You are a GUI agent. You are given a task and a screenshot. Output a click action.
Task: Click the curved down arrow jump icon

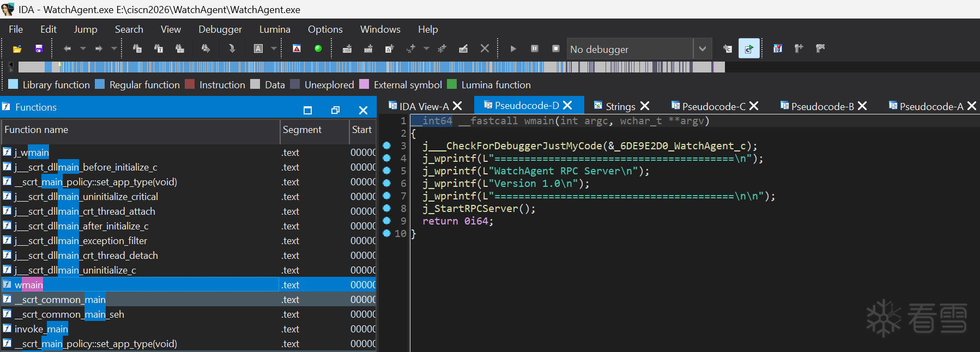click(x=232, y=49)
